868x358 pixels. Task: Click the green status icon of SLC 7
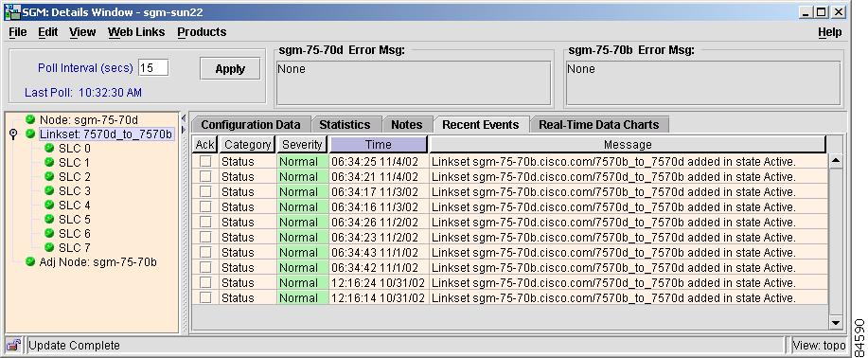(x=49, y=247)
